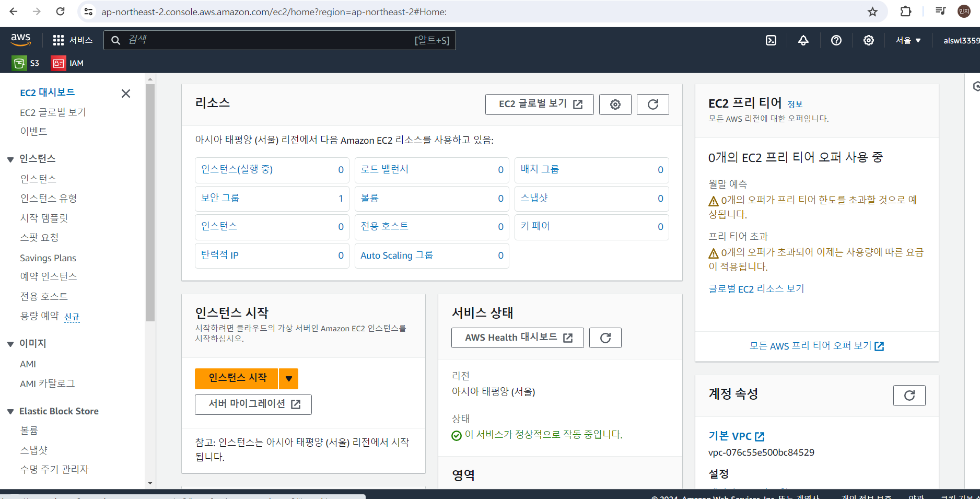Click the AWS 검색 search field
This screenshot has height=499, width=980.
pyautogui.click(x=279, y=40)
